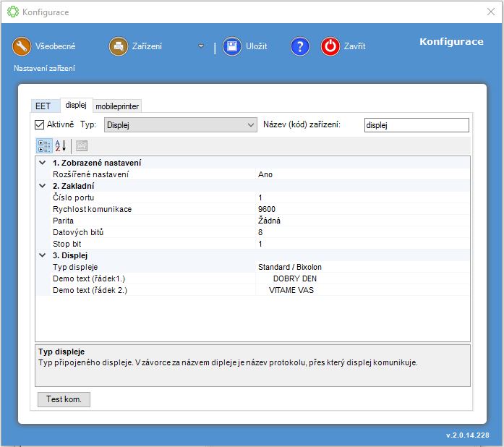504x447 pixels.
Task: Switch property grid to categorized view
Action: (x=43, y=145)
